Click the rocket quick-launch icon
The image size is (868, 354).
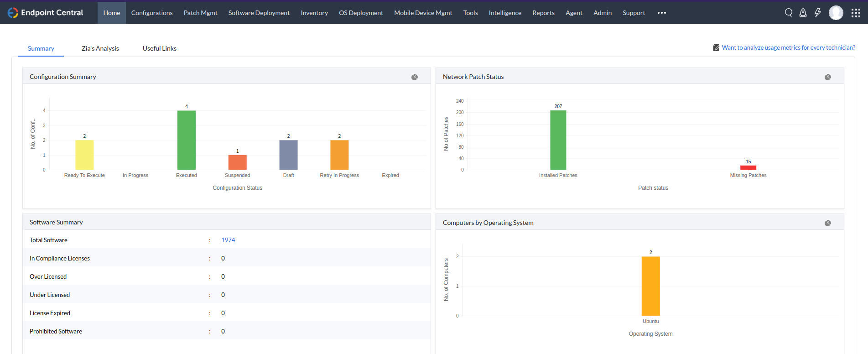pyautogui.click(x=803, y=13)
